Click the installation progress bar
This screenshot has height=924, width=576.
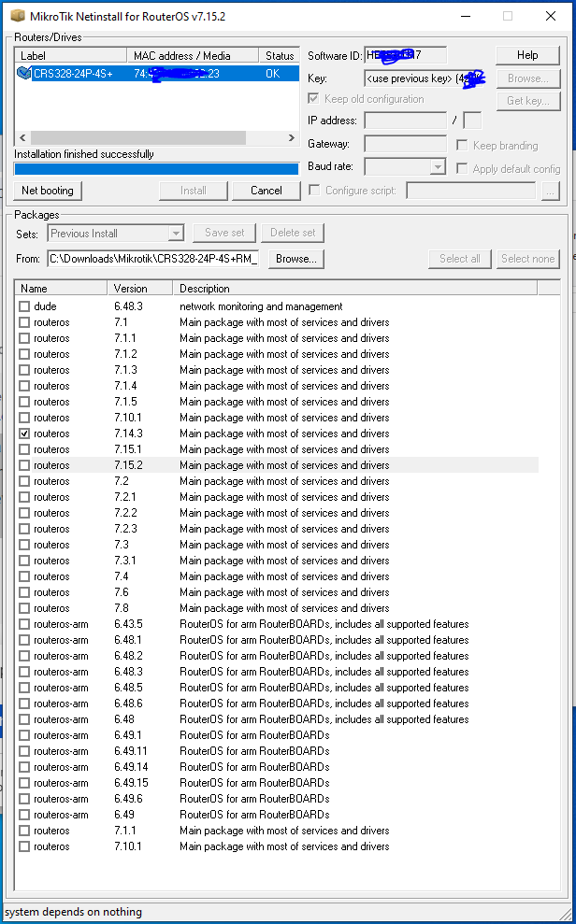(156, 169)
